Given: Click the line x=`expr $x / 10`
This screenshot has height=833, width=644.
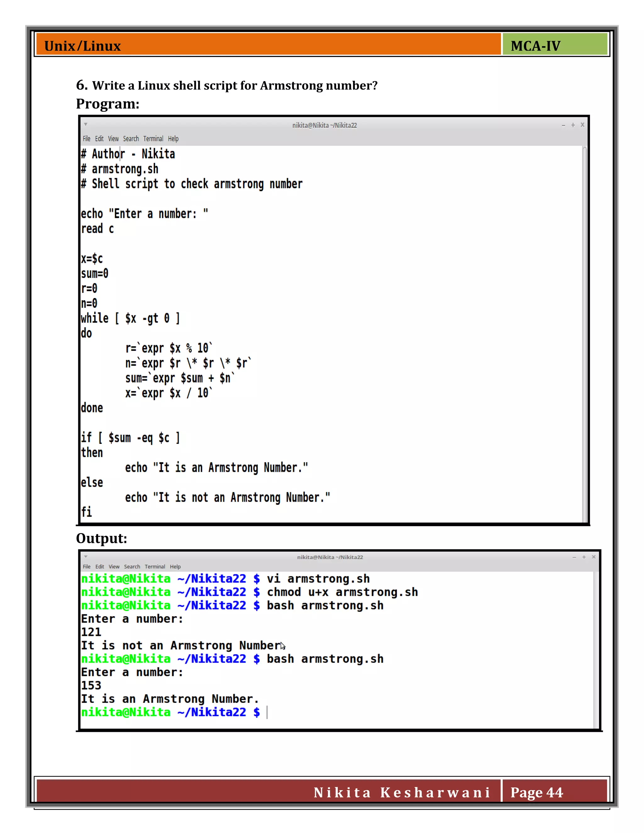Looking at the screenshot, I should (x=169, y=393).
